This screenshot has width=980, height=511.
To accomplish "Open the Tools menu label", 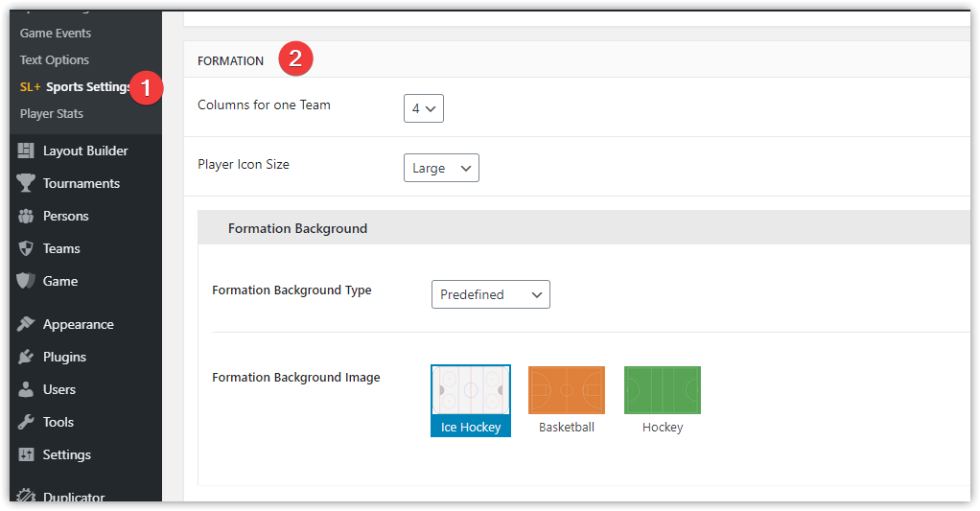I will point(58,422).
